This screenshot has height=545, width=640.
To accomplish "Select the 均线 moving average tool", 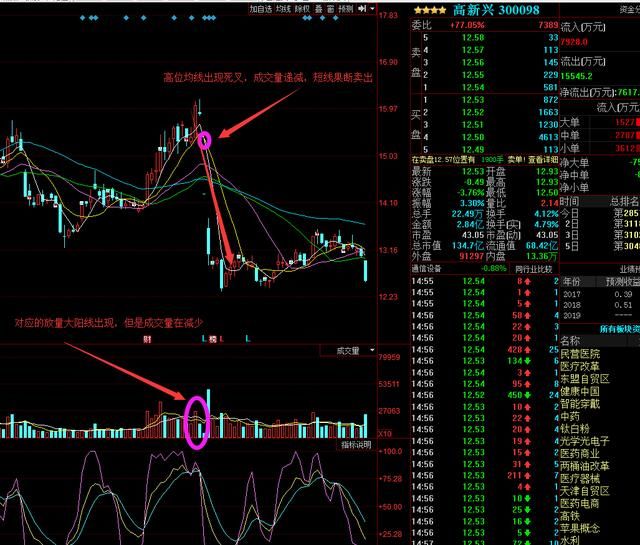I will [x=283, y=8].
